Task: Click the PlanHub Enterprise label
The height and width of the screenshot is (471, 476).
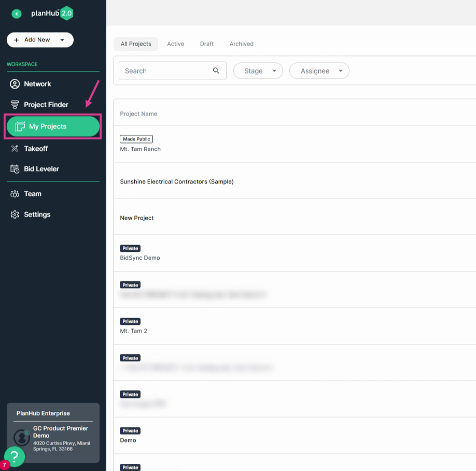Action: [x=43, y=413]
